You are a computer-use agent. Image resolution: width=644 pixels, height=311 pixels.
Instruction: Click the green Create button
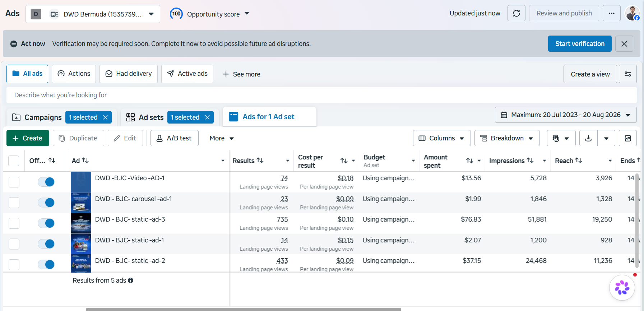tap(28, 138)
